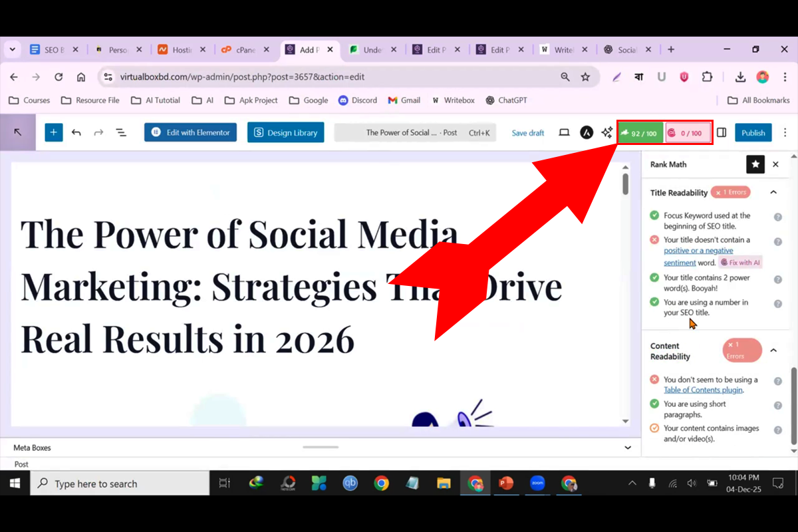Toggle Rank Math SEO score 92/100 panel

640,133
